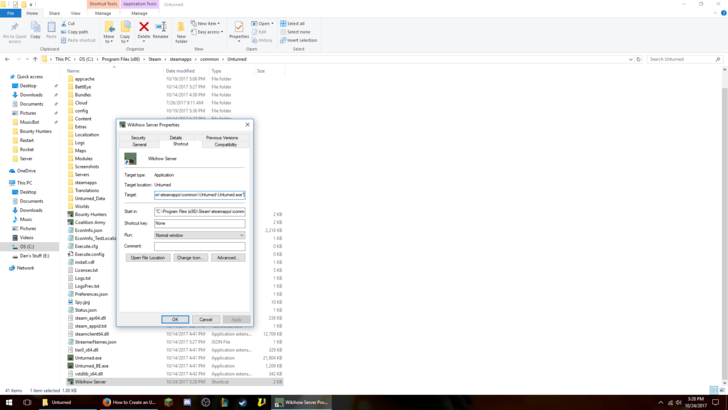Viewport: 728px width, 410px height.
Task: Expand the address bar history dropdown
Action: pyautogui.click(x=630, y=59)
